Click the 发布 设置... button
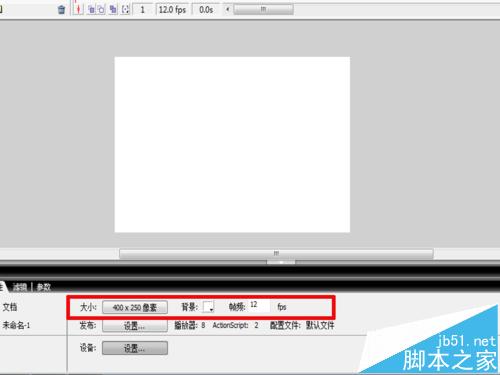Viewport: 500px width, 375px height. pyautogui.click(x=135, y=326)
